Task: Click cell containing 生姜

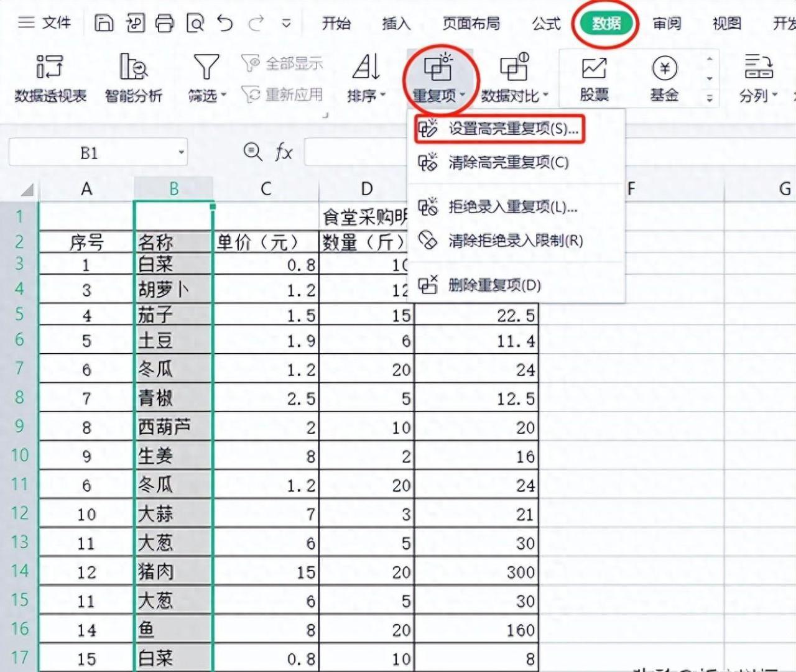Action: point(174,456)
